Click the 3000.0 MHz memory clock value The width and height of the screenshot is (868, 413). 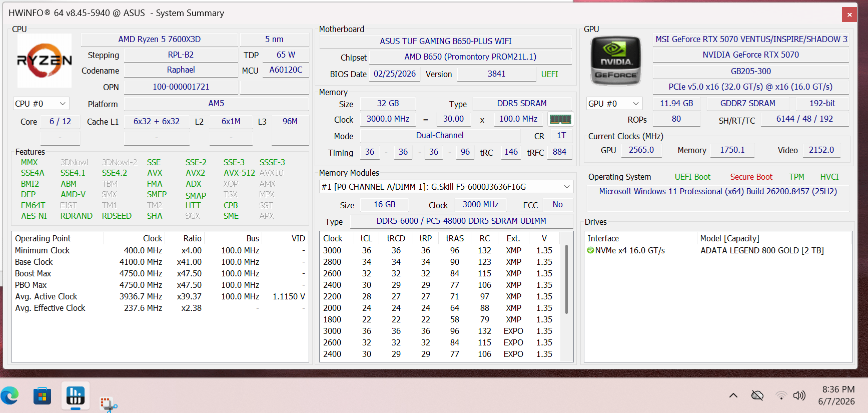(388, 119)
